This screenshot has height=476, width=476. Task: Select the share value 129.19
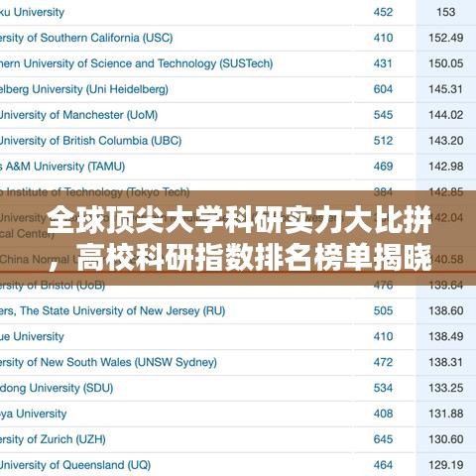(446, 465)
